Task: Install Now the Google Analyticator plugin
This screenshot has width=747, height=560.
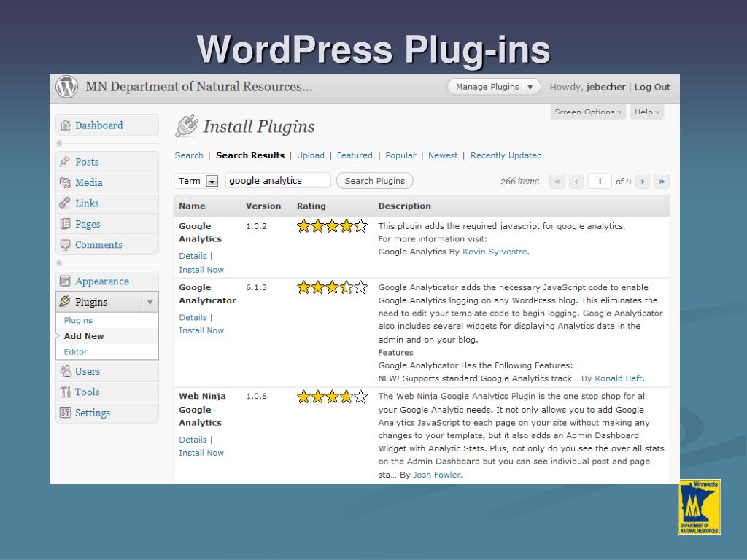Action: (x=201, y=330)
